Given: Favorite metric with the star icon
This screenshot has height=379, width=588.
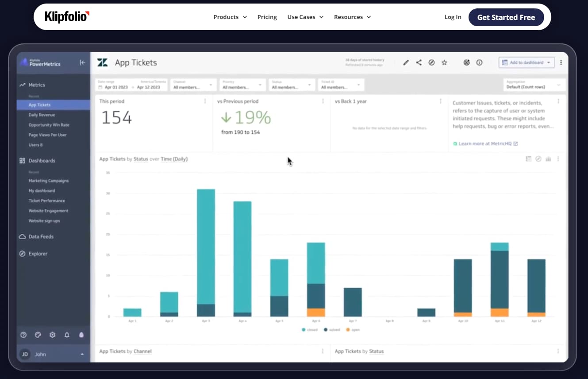Looking at the screenshot, I should (x=444, y=63).
